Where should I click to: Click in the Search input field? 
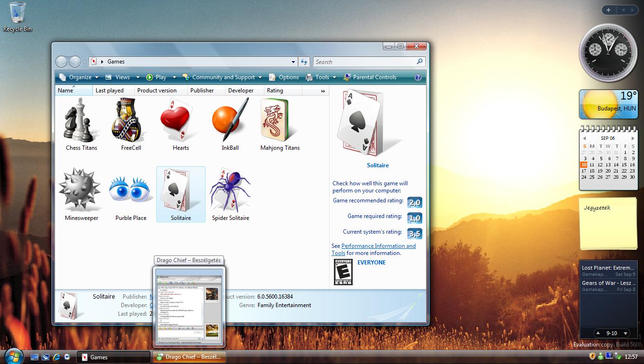[x=365, y=62]
